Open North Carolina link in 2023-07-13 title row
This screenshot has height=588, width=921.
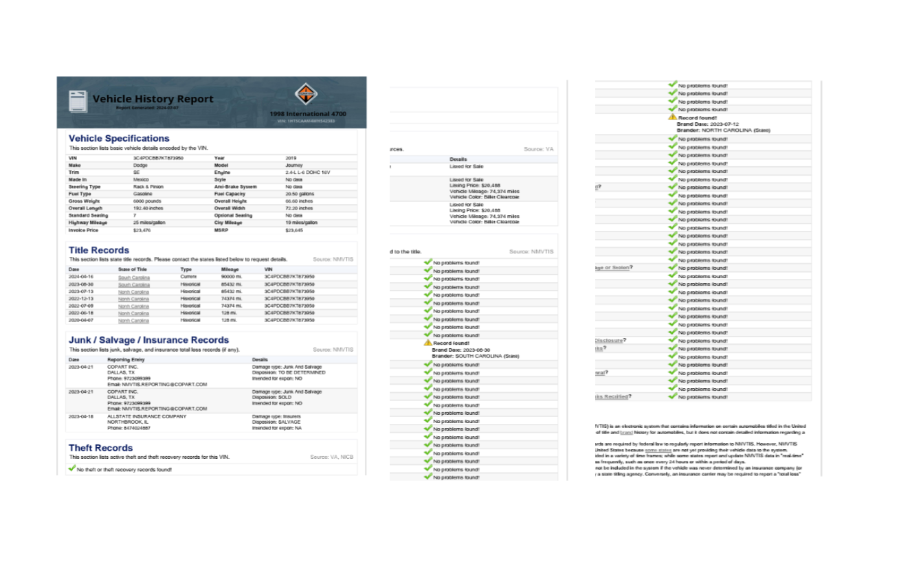click(133, 292)
